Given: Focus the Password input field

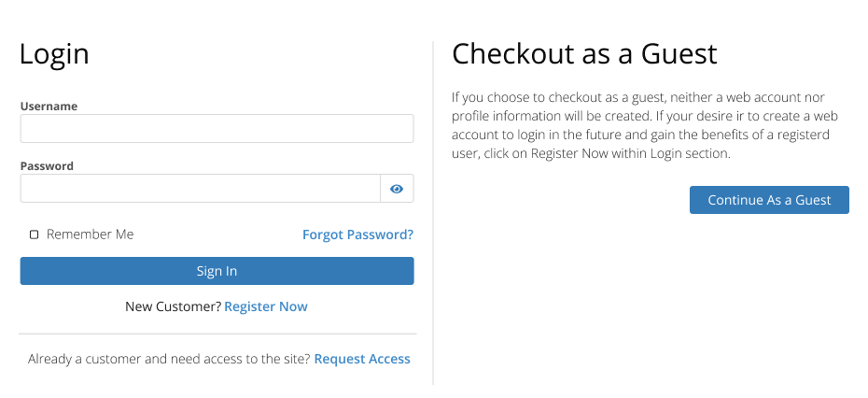Looking at the screenshot, I should 201,189.
